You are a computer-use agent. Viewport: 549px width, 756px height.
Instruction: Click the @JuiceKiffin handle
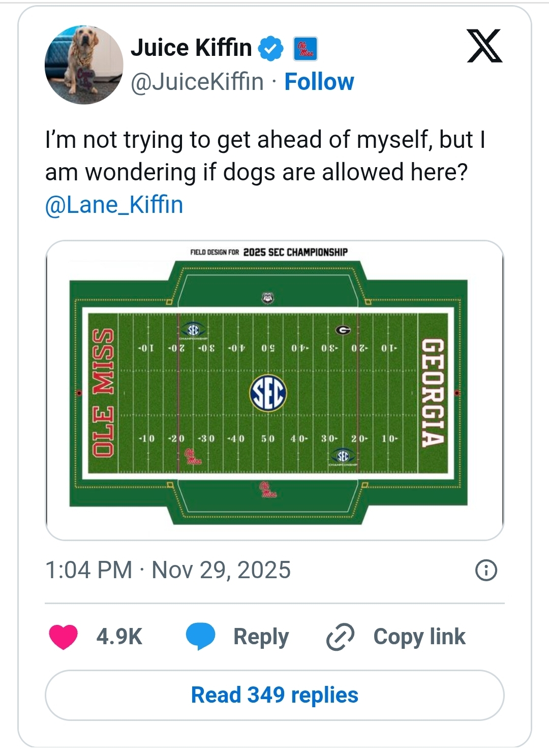197,82
